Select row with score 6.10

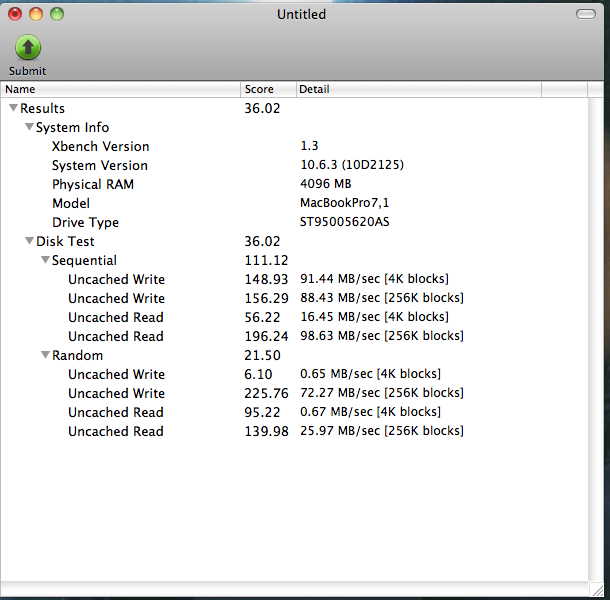(294, 374)
